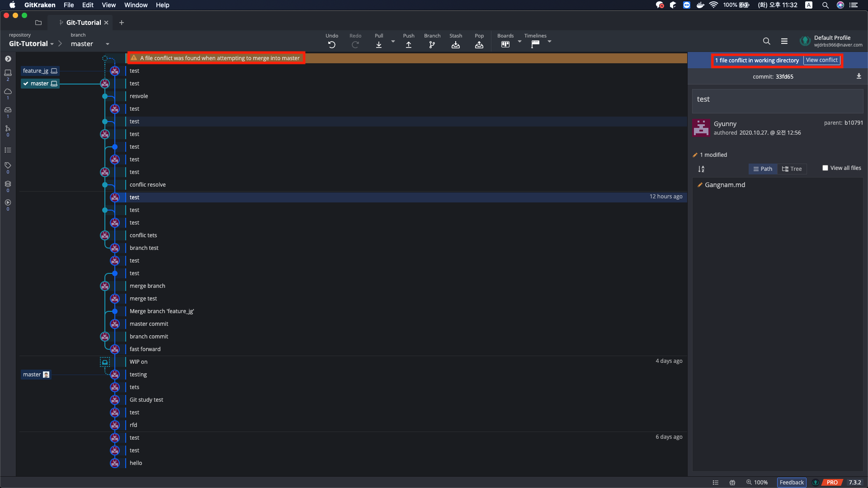Open the Boards icon
This screenshot has height=488, width=868.
click(x=505, y=44)
